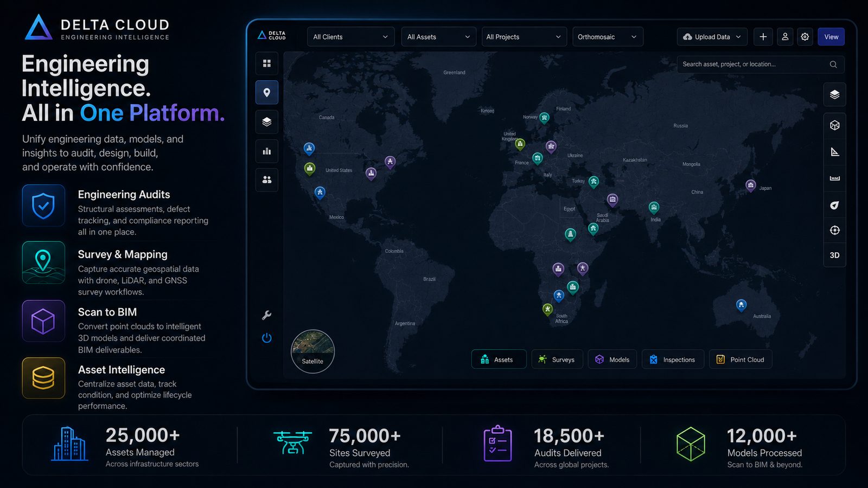The image size is (868, 488).
Task: Click the Survey & Mapping pin icon
Action: [43, 262]
